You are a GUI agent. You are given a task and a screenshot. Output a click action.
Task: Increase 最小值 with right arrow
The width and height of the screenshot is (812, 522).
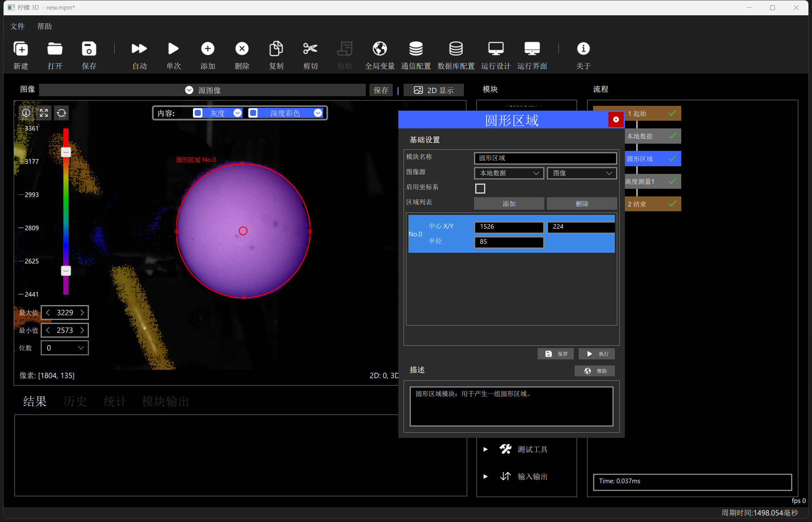(x=82, y=330)
